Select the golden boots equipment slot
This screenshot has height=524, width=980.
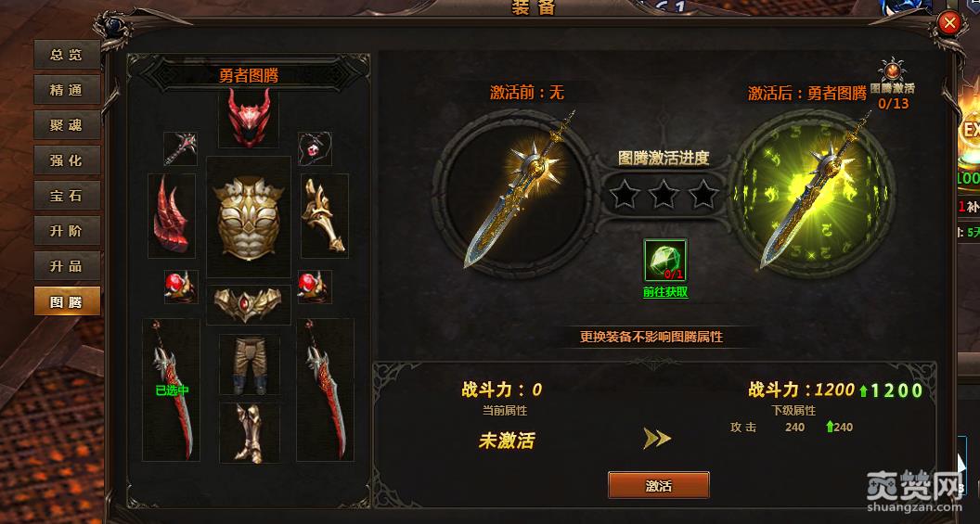point(250,432)
